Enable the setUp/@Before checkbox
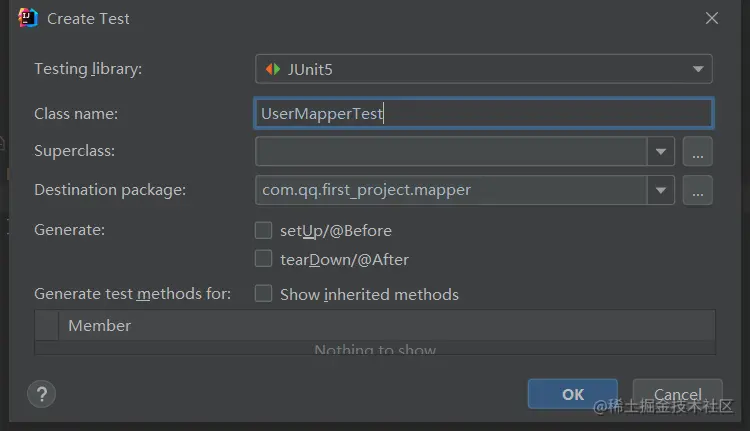The height and width of the screenshot is (431, 750). tap(264, 231)
